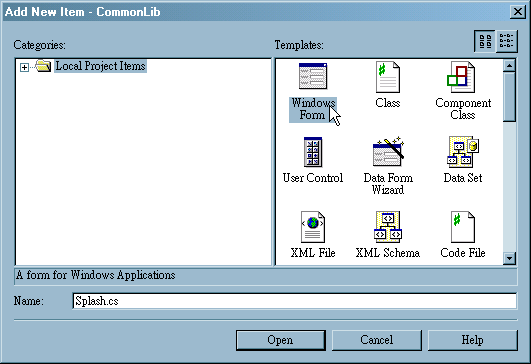Open Help for this dialog
531x364 pixels.
point(473,340)
